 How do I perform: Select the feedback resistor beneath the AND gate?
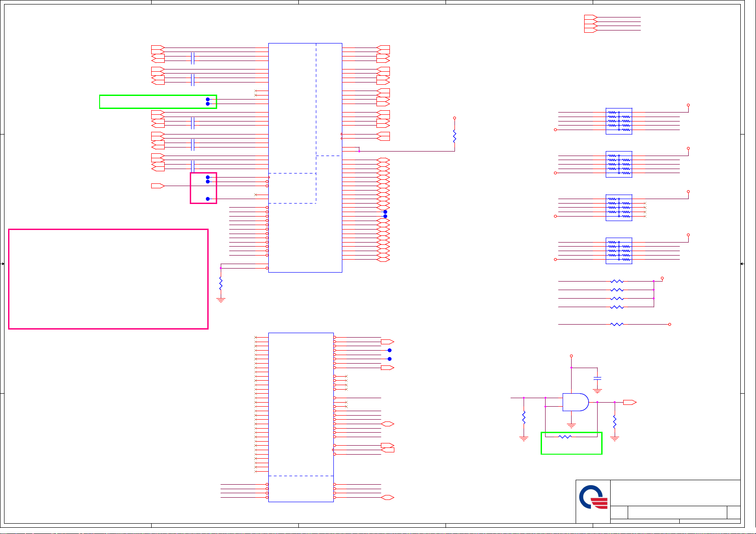(565, 437)
